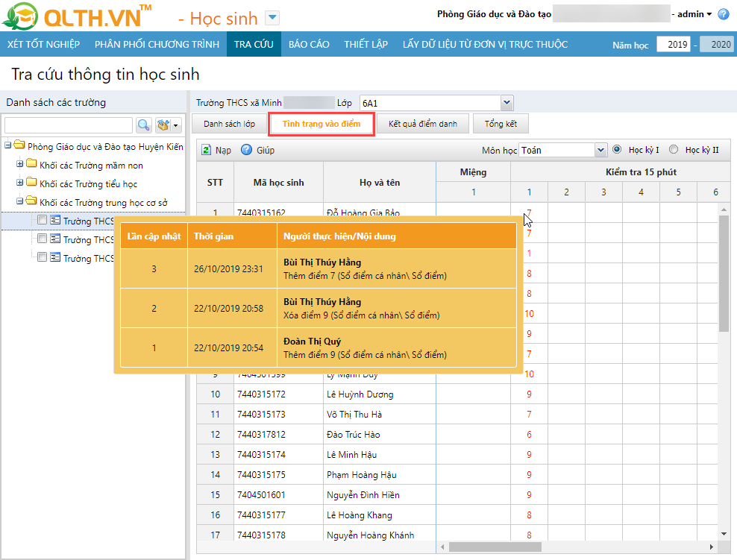The width and height of the screenshot is (737, 560).
Task: Click the Khối các Trường tiểu học folder icon
Action: point(31,183)
